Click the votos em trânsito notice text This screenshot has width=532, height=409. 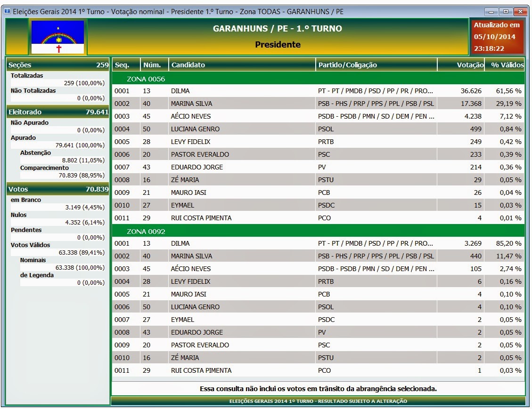318,389
